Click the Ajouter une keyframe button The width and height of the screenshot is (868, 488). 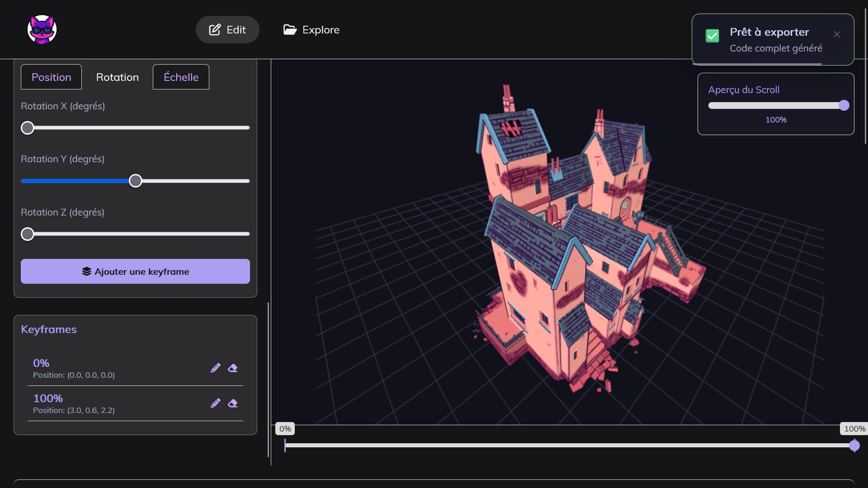pyautogui.click(x=135, y=271)
